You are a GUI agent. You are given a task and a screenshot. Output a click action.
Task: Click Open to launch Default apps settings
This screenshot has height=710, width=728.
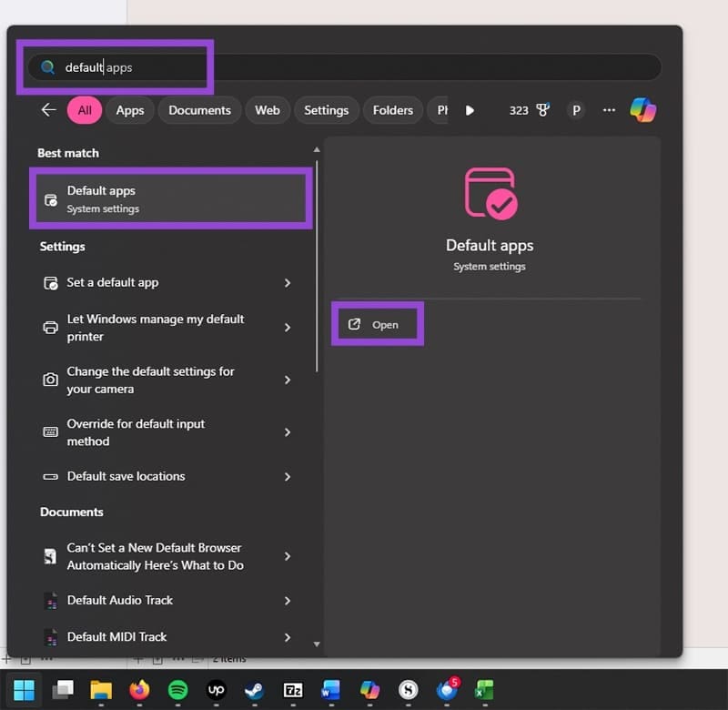pos(377,324)
